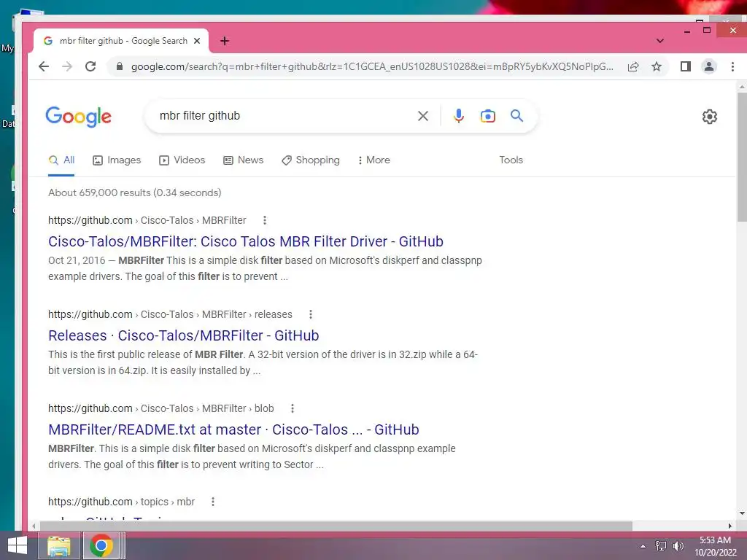
Task: Go back with the browser back arrow
Action: [x=44, y=66]
